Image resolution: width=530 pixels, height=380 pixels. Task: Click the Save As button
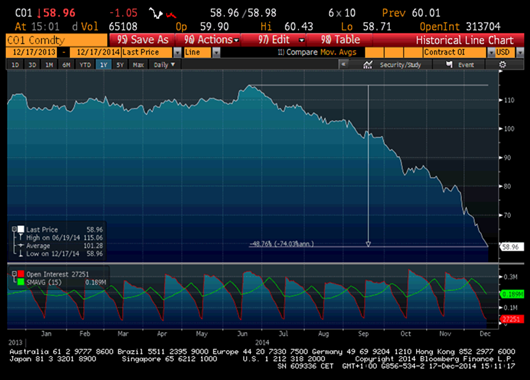(142, 40)
